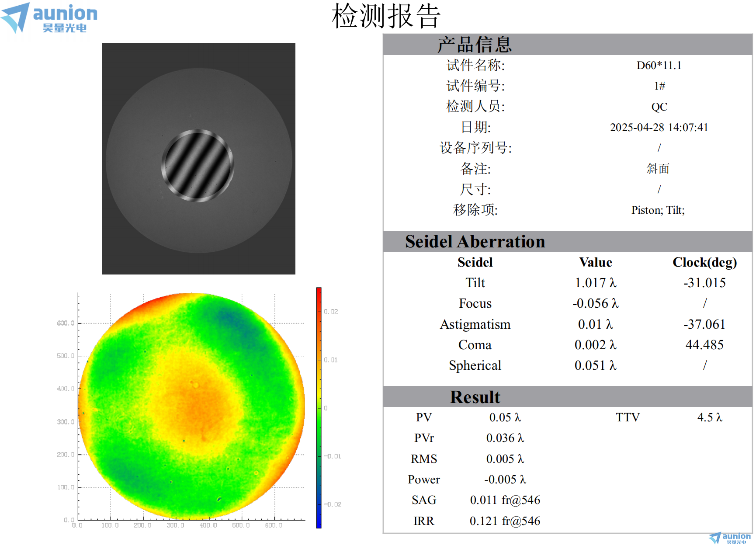Click the circular surface height color map
The width and height of the screenshot is (756, 549).
tap(191, 406)
